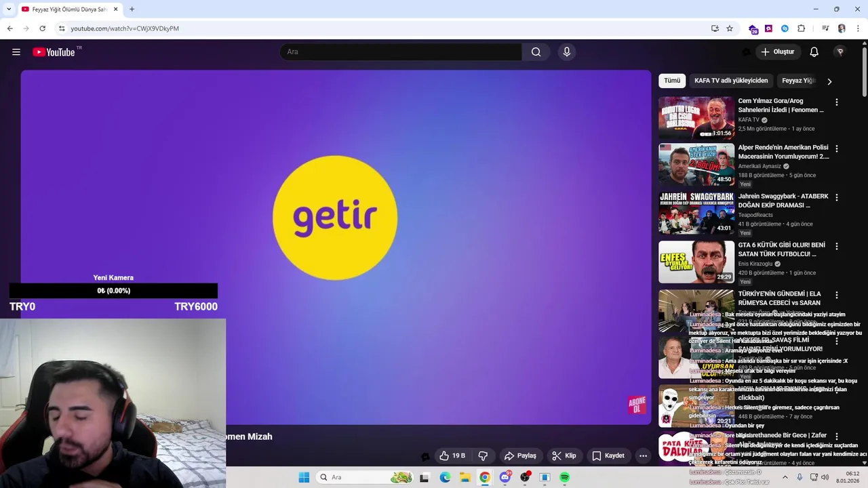The image size is (868, 488).
Task: Open options for Alper Rende video
Action: point(836,148)
